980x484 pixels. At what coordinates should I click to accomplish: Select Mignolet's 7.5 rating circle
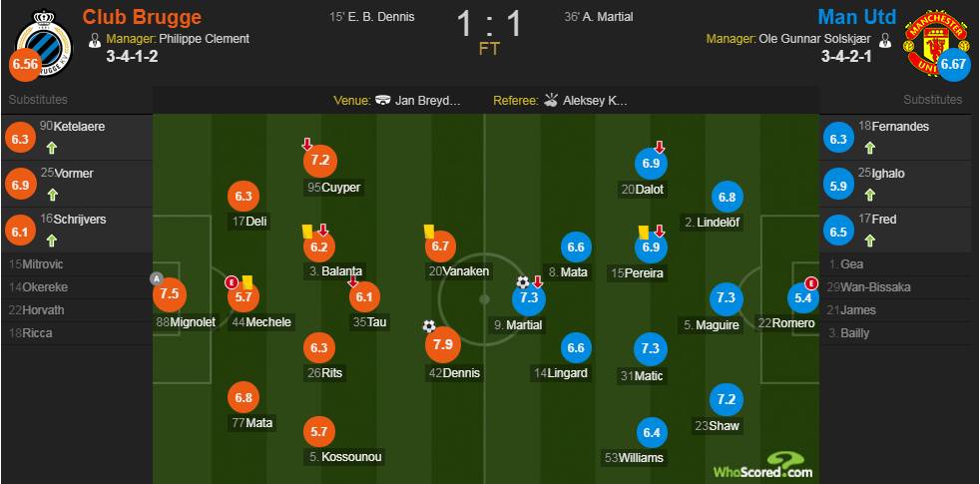(170, 294)
